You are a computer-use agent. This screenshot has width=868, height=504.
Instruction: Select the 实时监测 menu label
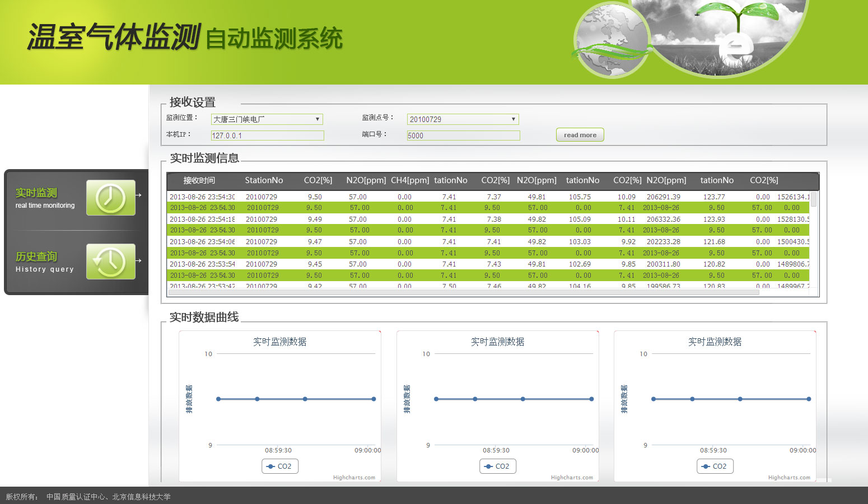point(36,193)
